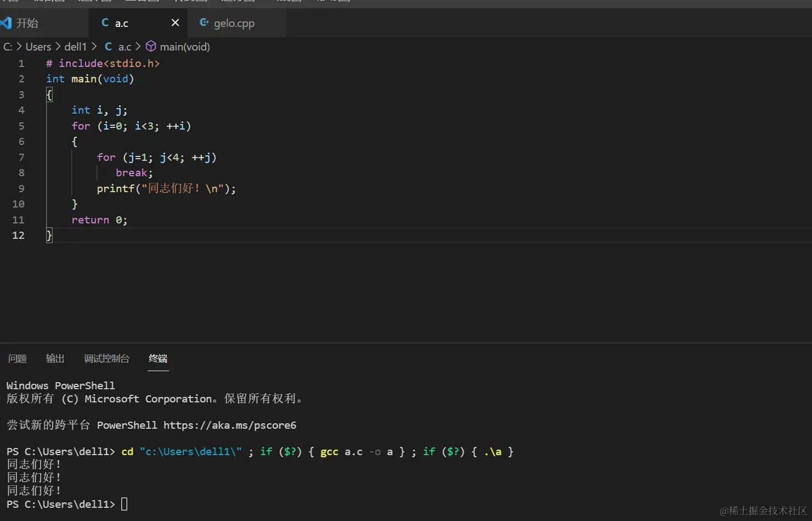Place cursor on int main(void) line
The image size is (812, 521).
point(90,79)
